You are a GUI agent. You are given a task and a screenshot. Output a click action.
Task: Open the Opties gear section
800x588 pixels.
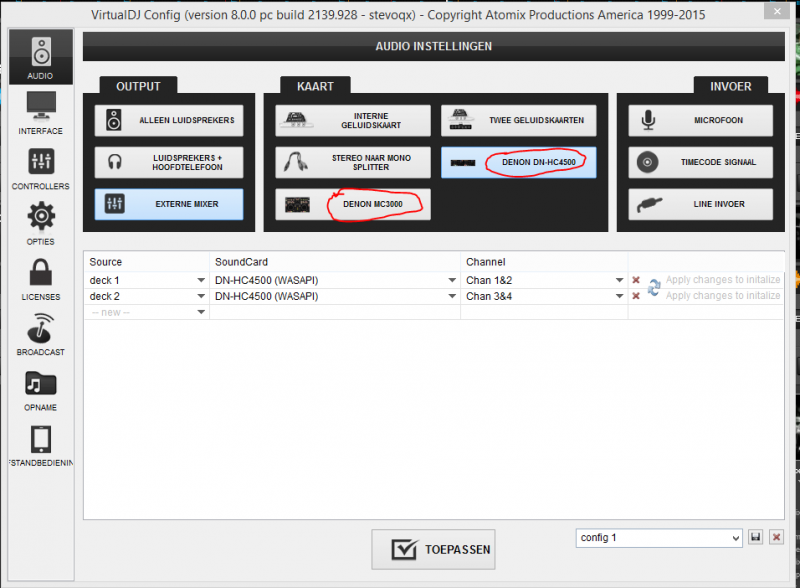41,224
